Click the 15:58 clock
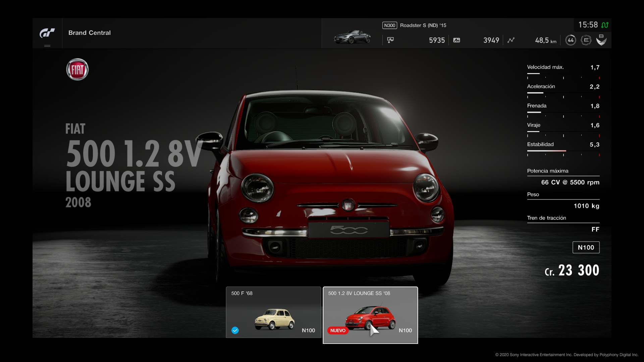Viewport: 644px width, 362px height. (588, 25)
